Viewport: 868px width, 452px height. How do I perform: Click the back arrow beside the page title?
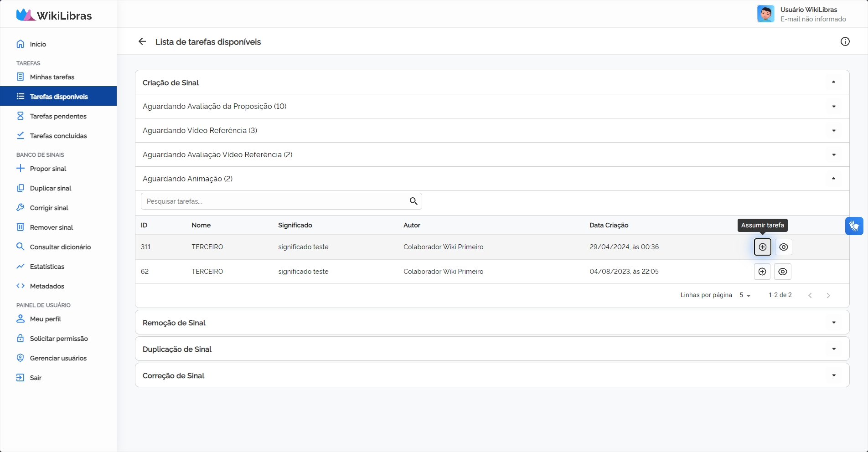click(142, 41)
